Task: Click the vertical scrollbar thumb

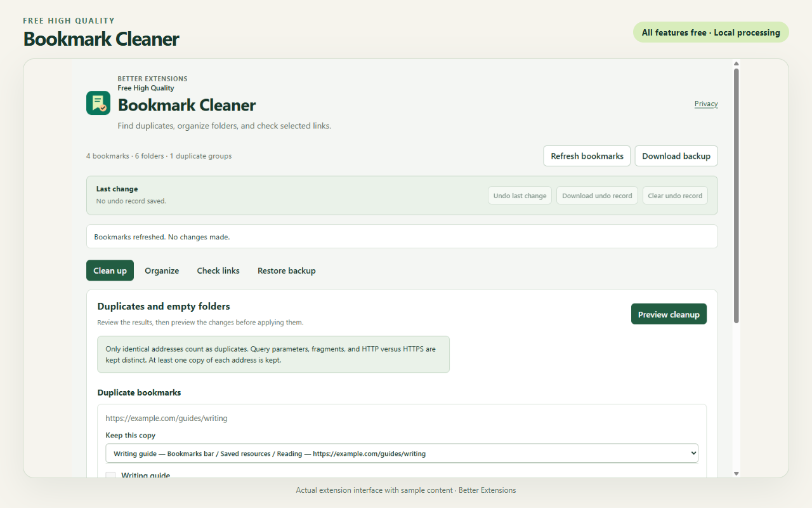Action: pos(737,196)
